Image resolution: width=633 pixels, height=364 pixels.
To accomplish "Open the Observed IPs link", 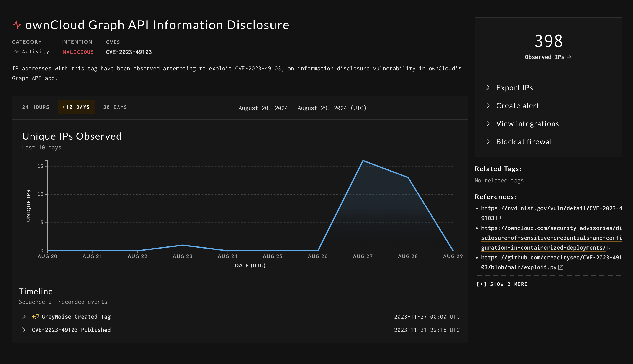I will 545,57.
